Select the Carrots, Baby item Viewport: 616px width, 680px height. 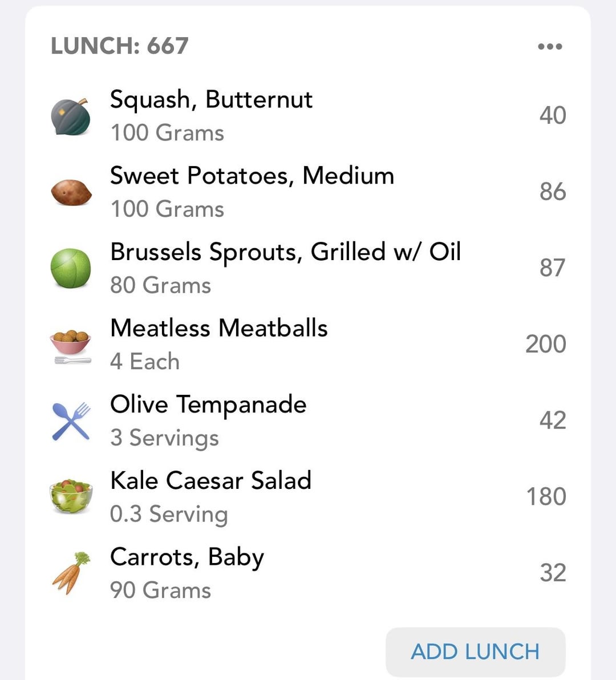pos(187,557)
